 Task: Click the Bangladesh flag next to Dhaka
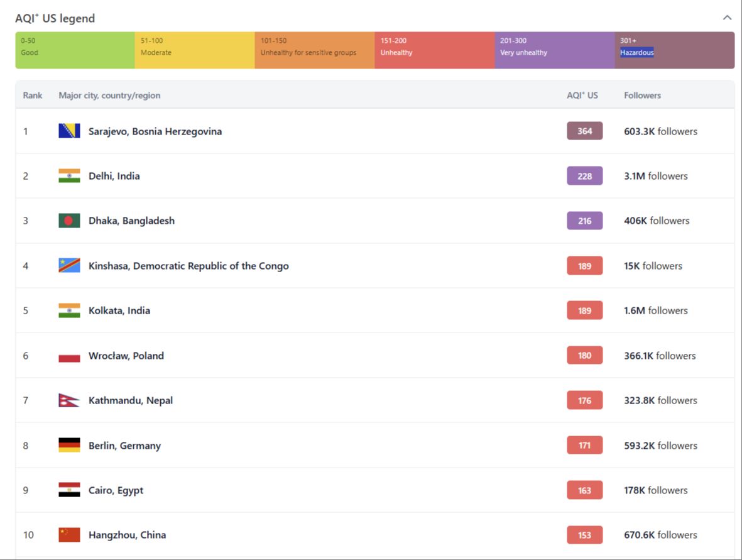69,221
